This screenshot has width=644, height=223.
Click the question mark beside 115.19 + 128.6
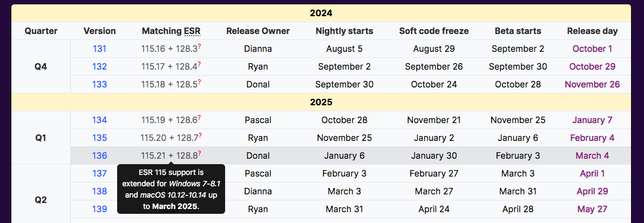click(x=200, y=118)
